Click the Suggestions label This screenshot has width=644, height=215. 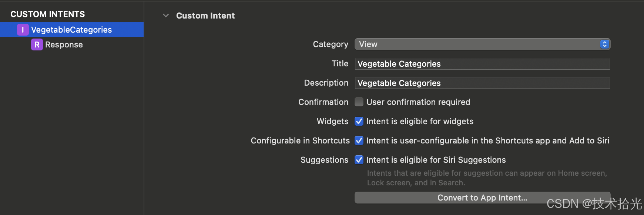(x=324, y=160)
